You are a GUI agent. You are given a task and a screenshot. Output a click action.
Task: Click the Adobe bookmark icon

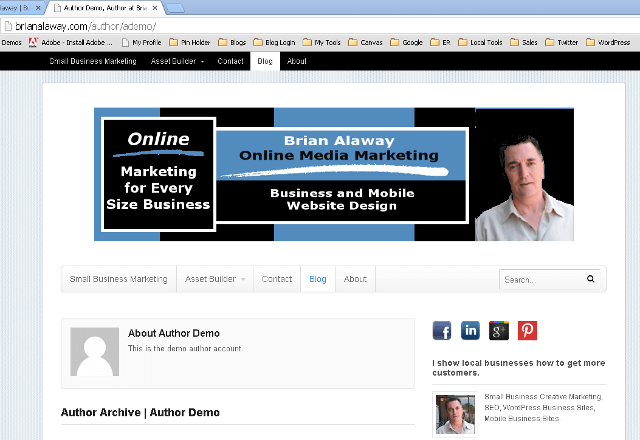click(x=33, y=42)
